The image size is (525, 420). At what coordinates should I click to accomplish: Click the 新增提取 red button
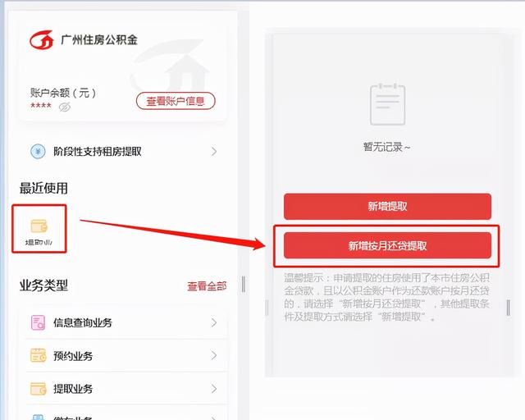(x=387, y=207)
